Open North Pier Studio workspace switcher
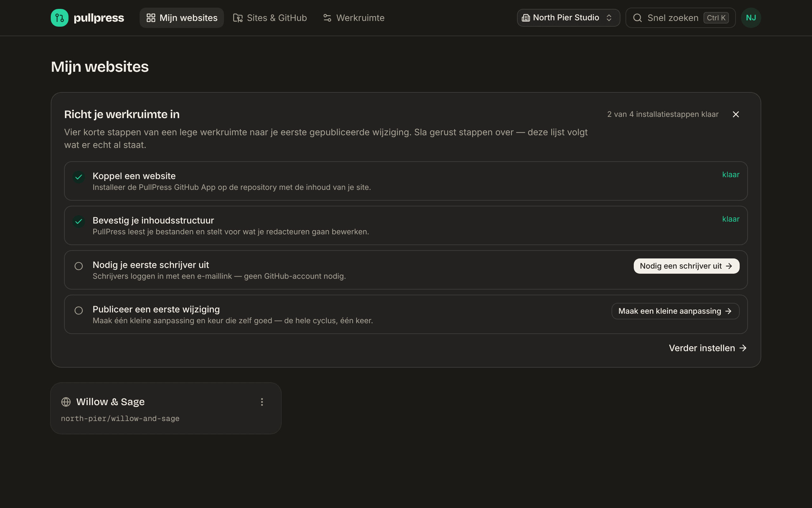812x508 pixels. click(568, 18)
